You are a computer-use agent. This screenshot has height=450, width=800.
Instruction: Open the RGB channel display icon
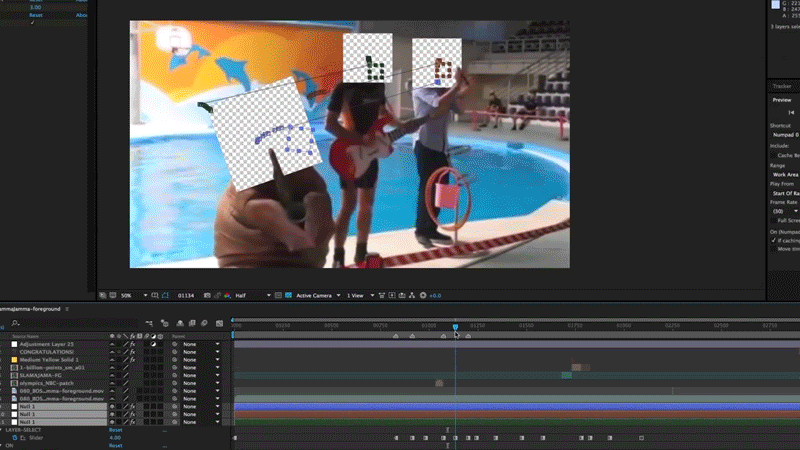(228, 295)
